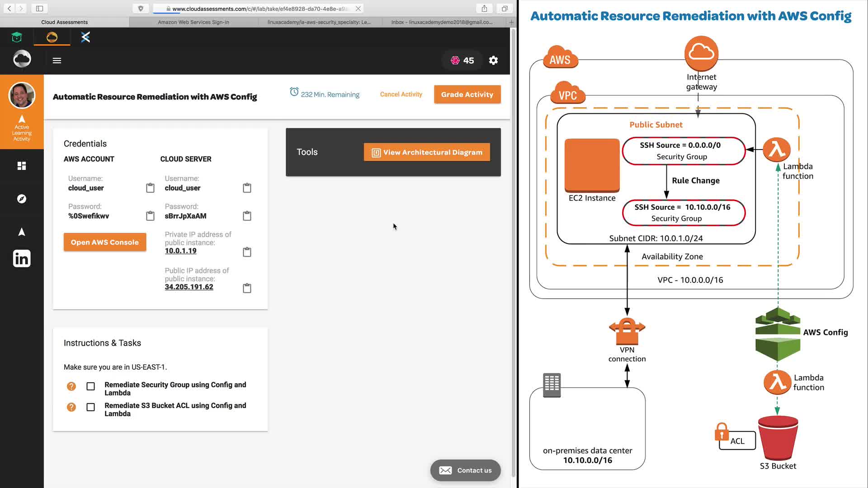Viewport: 868px width, 488px height.
Task: Copy cloud server password clipboard icon
Action: click(x=247, y=216)
